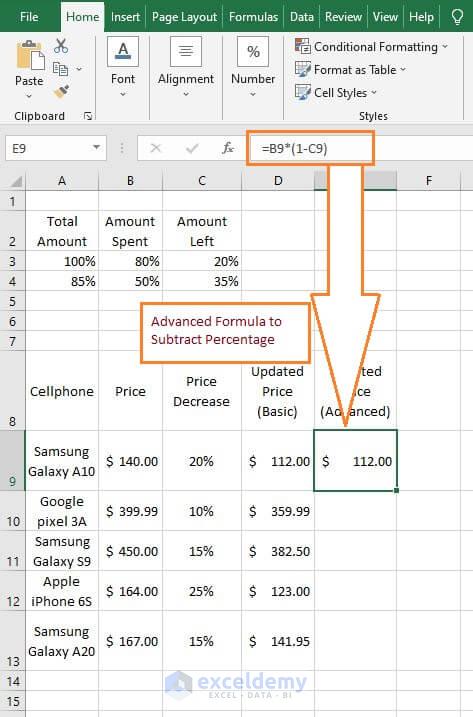Click cell D13 with $ 141.95

(278, 641)
